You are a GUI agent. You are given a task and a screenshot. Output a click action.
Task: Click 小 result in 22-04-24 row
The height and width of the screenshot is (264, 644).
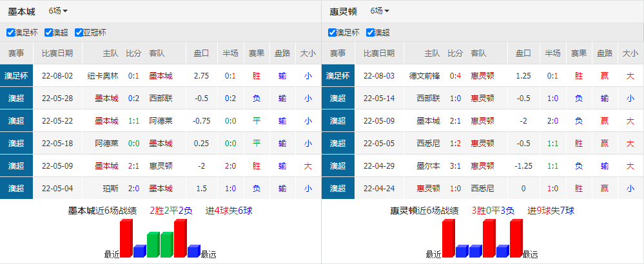click(x=630, y=189)
